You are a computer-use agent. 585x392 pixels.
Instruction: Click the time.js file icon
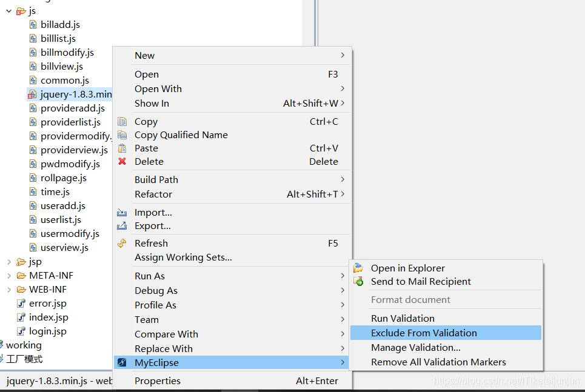point(33,191)
